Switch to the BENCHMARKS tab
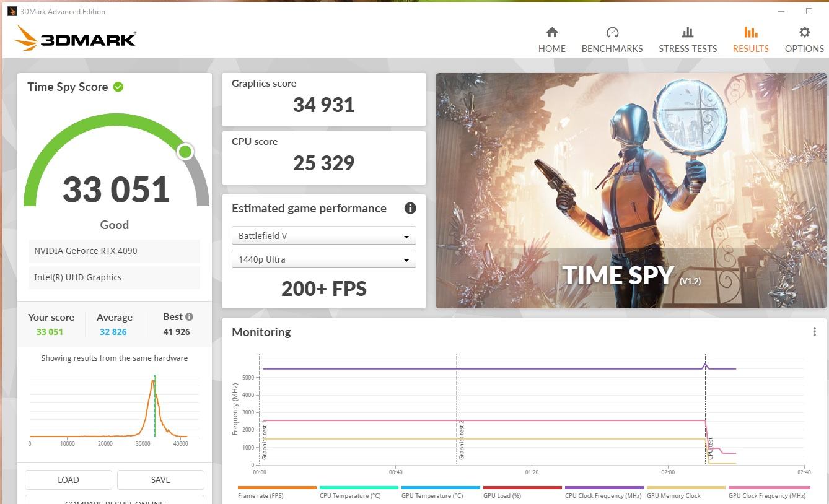829x504 pixels. 612,40
